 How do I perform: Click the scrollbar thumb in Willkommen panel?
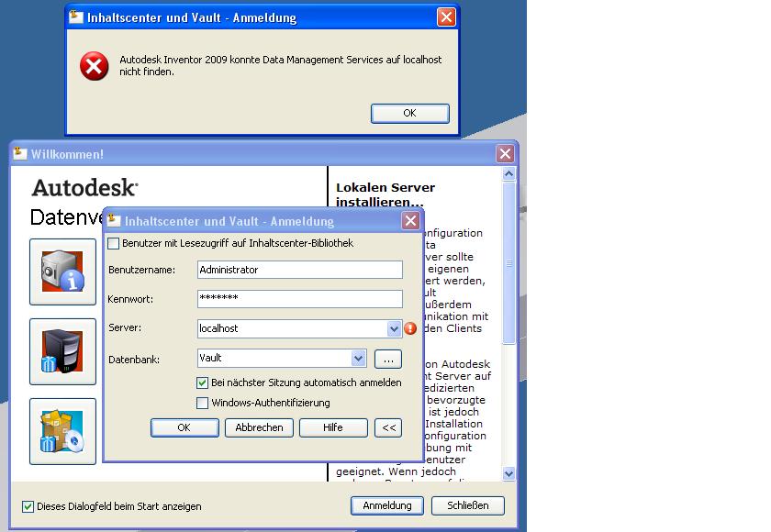[x=508, y=263]
